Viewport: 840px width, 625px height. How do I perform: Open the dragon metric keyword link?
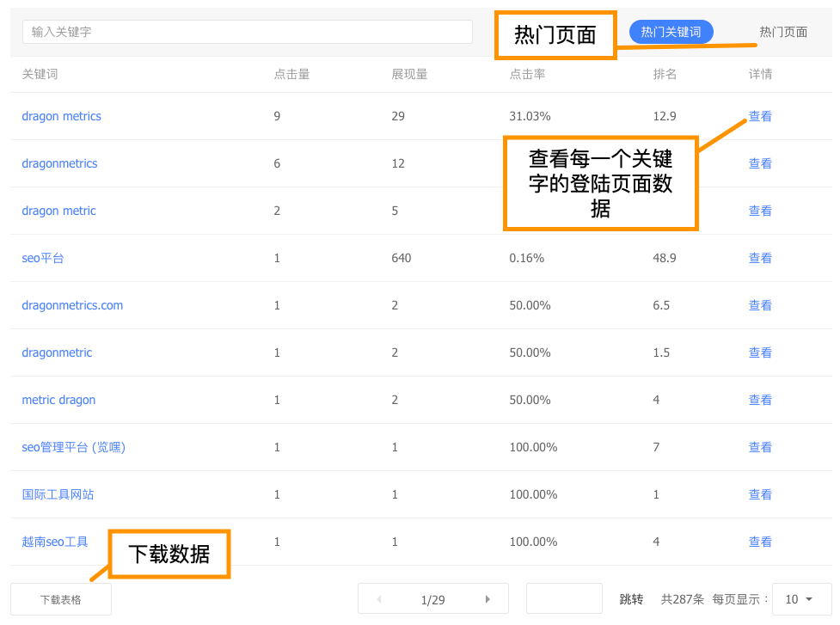click(58, 211)
